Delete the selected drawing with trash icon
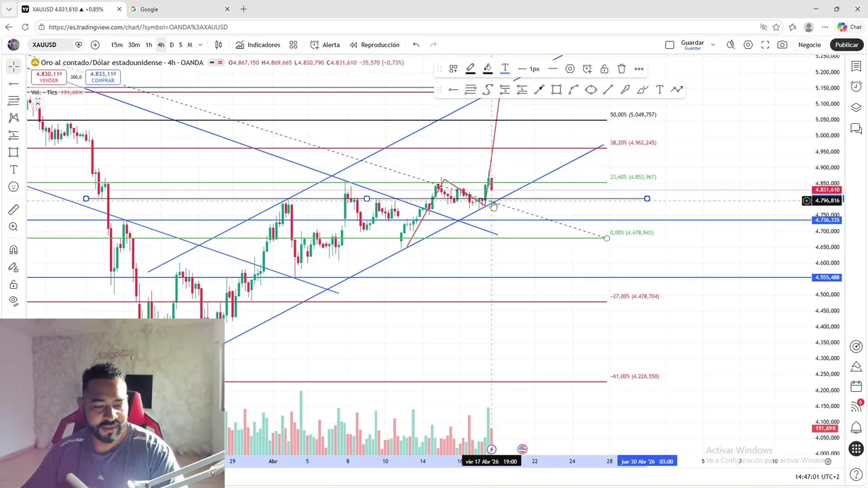Screen dimensions: 868x488 pos(622,68)
